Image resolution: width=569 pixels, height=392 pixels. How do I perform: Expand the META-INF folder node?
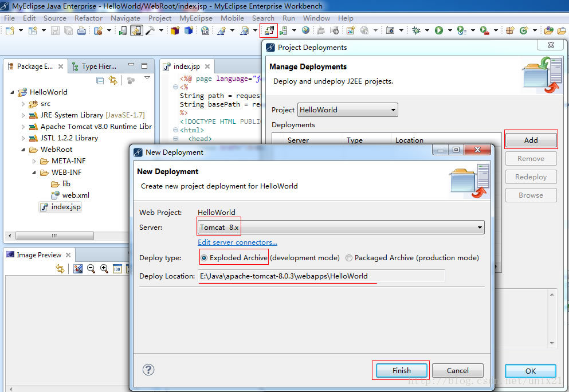point(34,161)
